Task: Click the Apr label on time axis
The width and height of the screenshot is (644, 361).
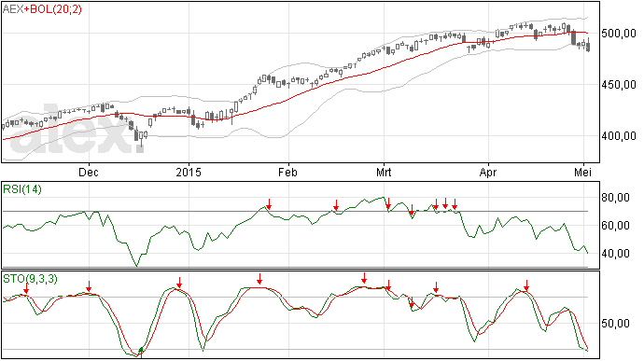Action: click(x=488, y=172)
